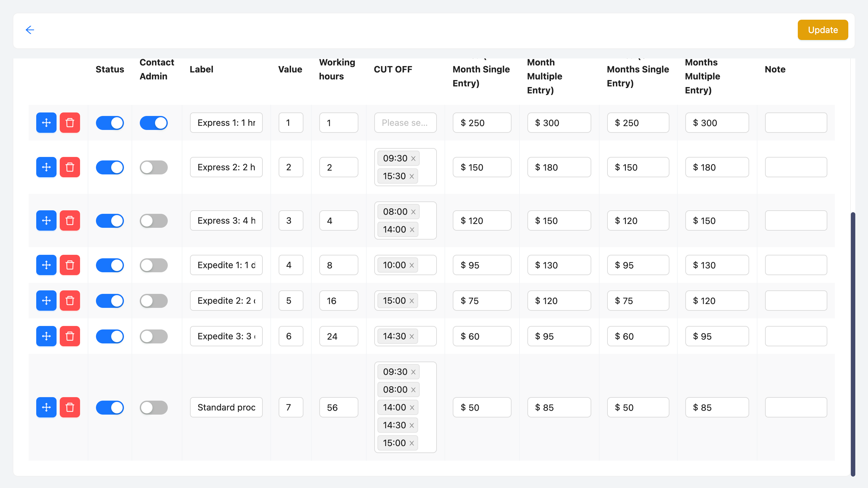Click the Expedite 3 label field

pyautogui.click(x=226, y=336)
